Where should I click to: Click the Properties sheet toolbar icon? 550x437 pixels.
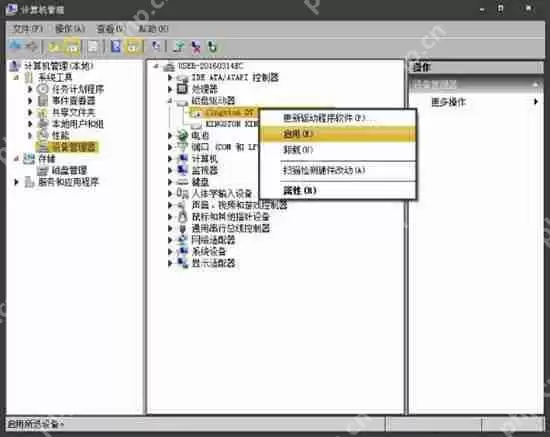[93, 47]
